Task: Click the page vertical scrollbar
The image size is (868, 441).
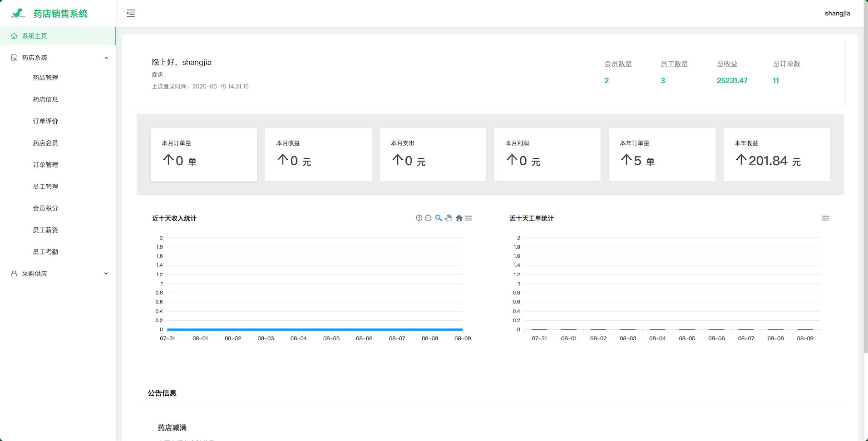Action: pyautogui.click(x=865, y=181)
